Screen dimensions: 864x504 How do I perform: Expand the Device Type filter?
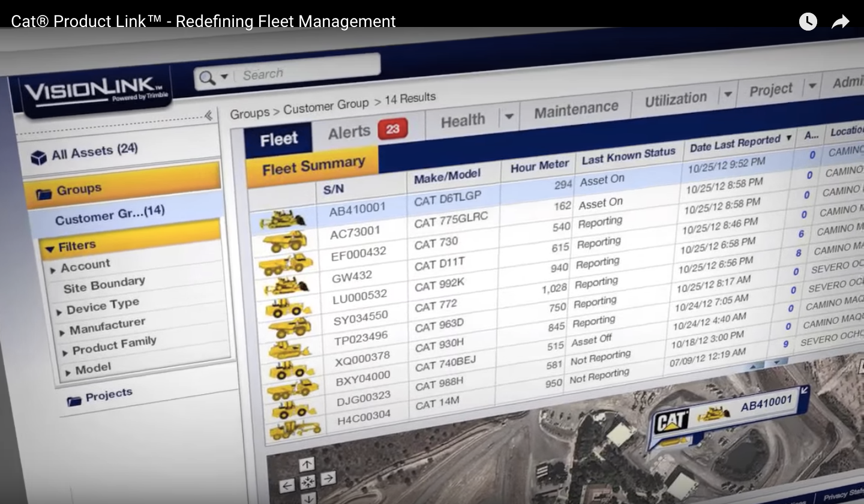pyautogui.click(x=59, y=311)
